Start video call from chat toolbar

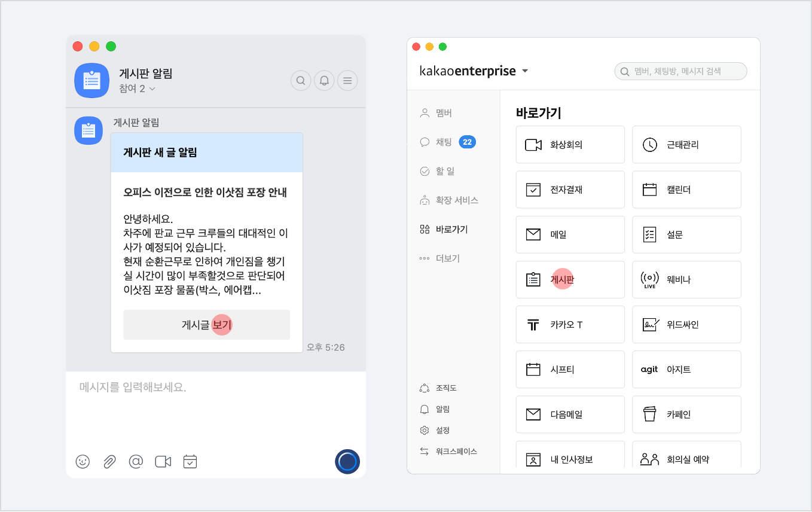coord(163,462)
